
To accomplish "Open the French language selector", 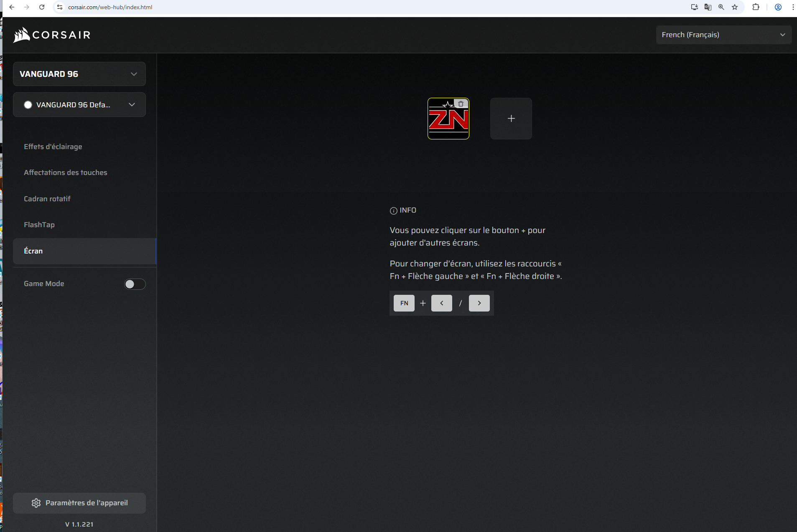I will tap(723, 35).
